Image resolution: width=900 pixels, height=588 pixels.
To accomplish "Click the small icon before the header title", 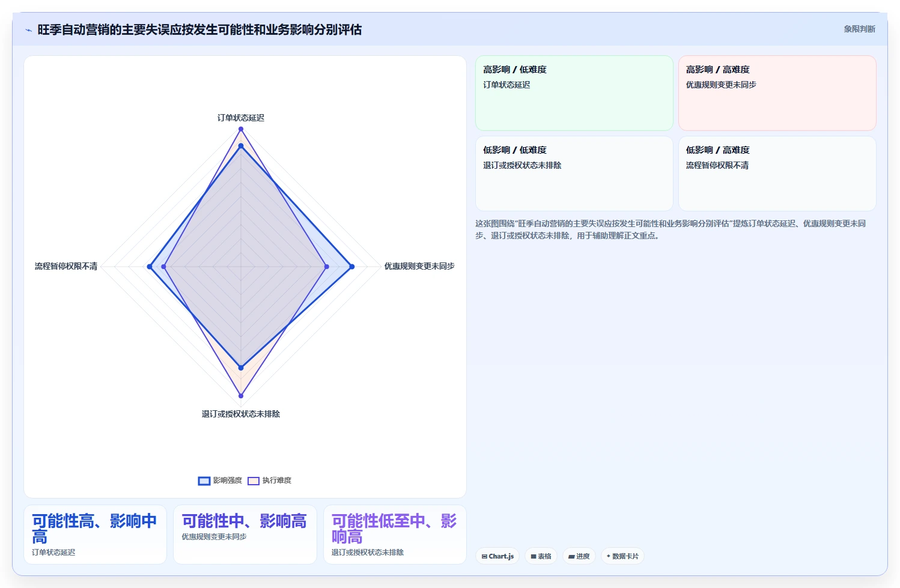I will [28, 30].
